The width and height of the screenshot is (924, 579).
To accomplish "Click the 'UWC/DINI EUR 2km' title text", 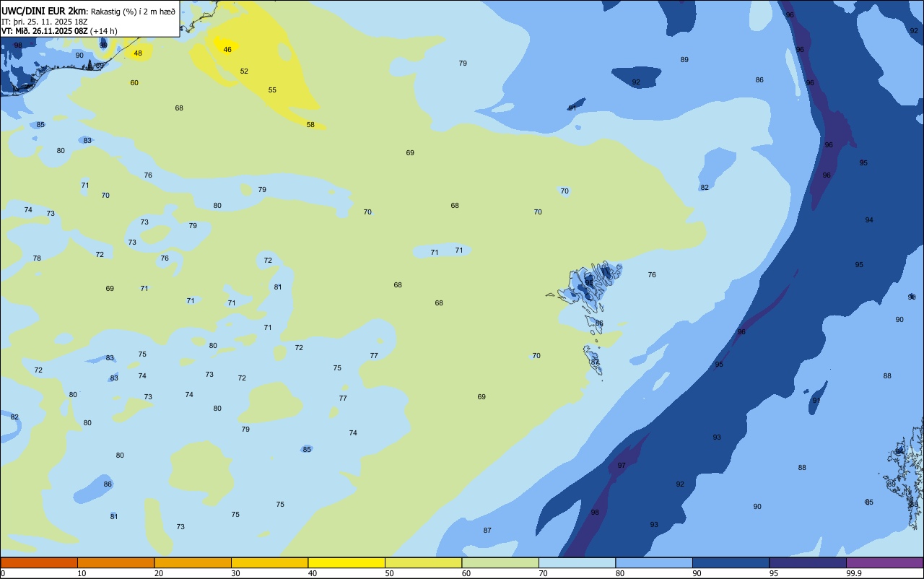I will (x=44, y=11).
